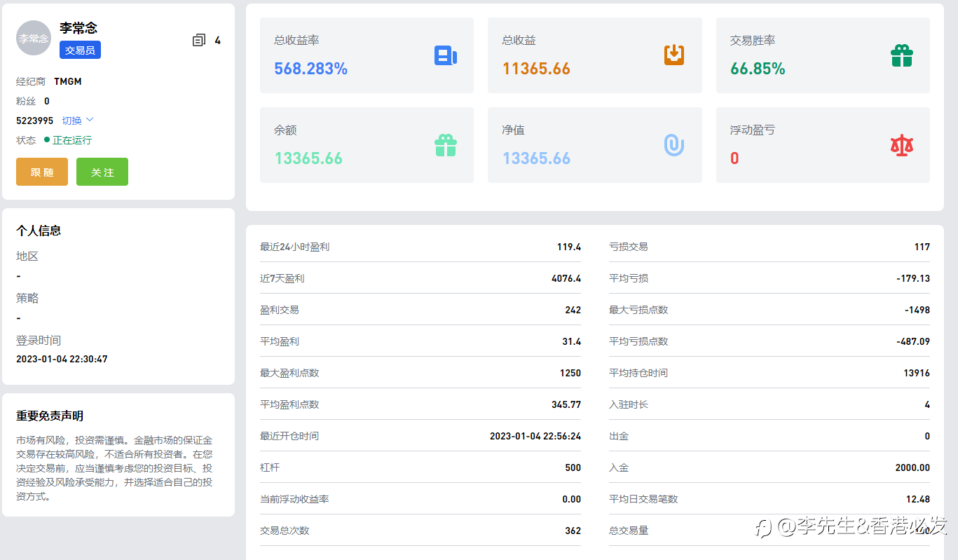Click login time 2023-01-04 22:30:47

[x=62, y=359]
